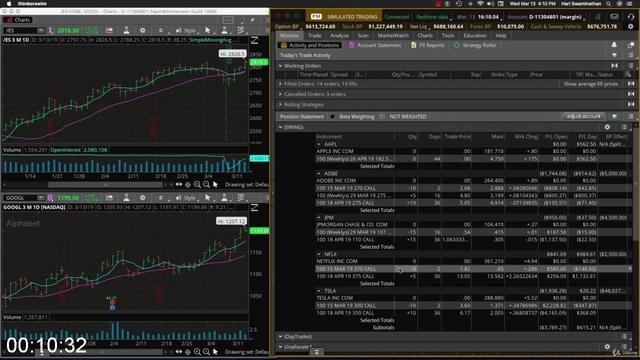The width and height of the screenshot is (640, 360).
Task: Click the alert bell icon in Monitor tab
Action: point(614,45)
